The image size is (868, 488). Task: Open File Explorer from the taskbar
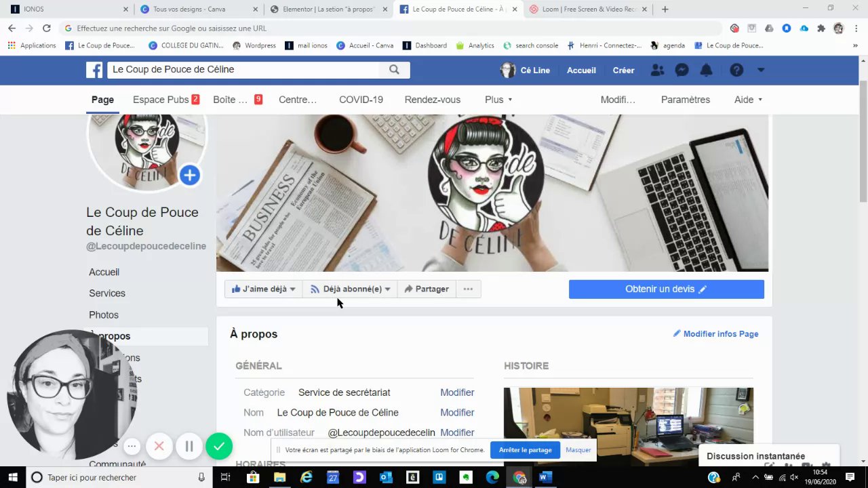coord(279,477)
